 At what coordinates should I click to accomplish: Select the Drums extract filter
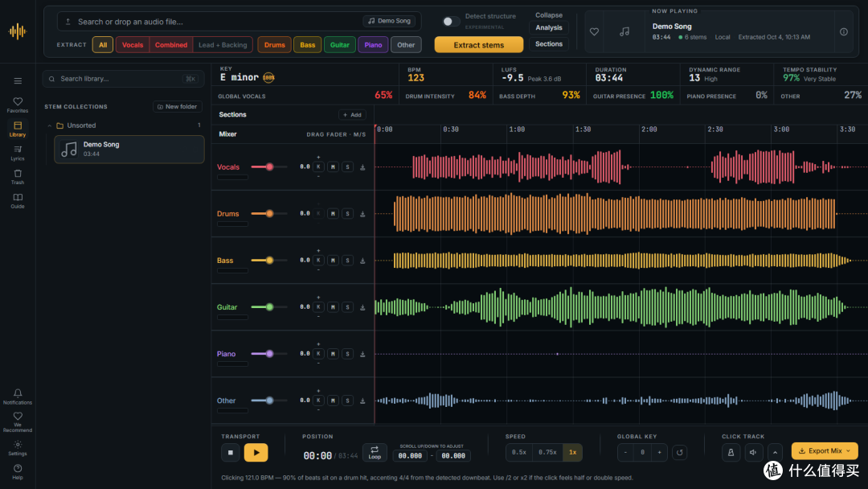tap(275, 45)
